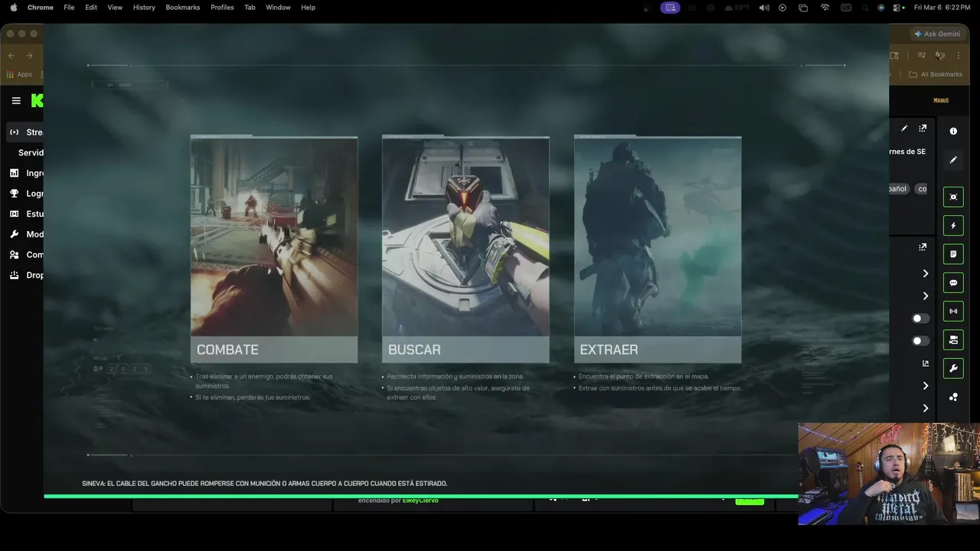The width and height of the screenshot is (980, 551).
Task: Click the three-dots cluster icon in right toolbar
Action: pos(953,397)
